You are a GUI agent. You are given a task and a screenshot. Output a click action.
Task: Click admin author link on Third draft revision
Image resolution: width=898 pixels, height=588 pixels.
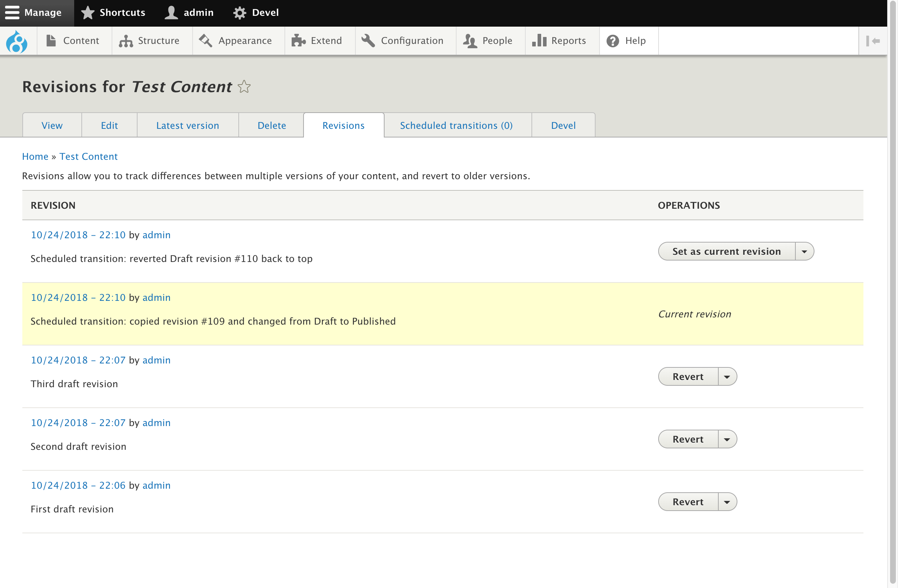tap(157, 360)
